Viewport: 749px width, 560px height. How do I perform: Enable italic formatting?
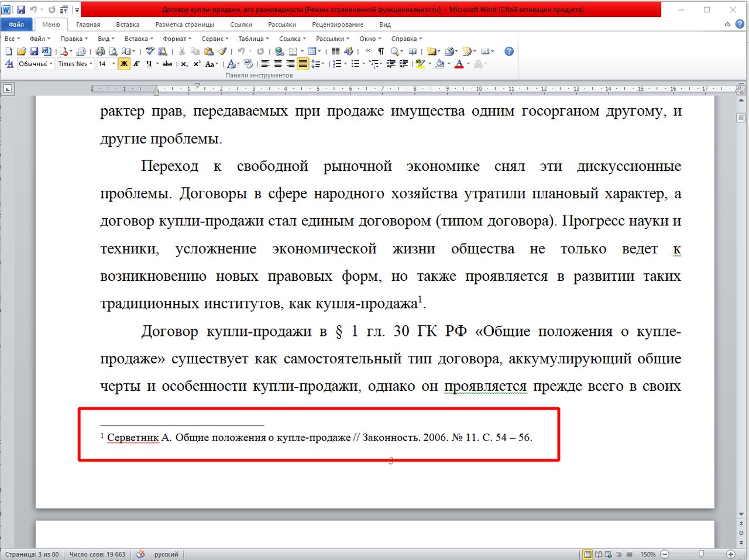(137, 64)
